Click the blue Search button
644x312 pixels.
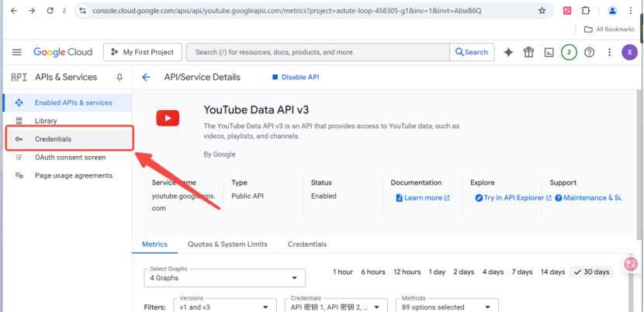472,52
